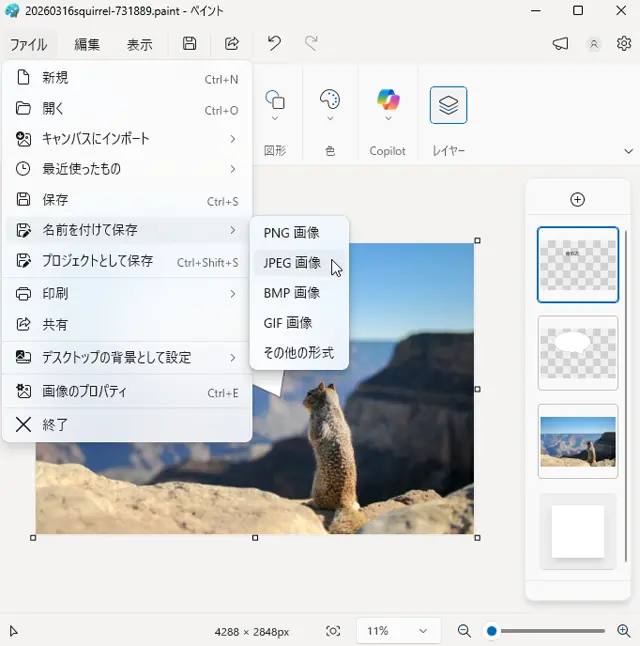Select 名前を付けて保存 menu entry
This screenshot has width=640, height=646.
click(x=127, y=230)
